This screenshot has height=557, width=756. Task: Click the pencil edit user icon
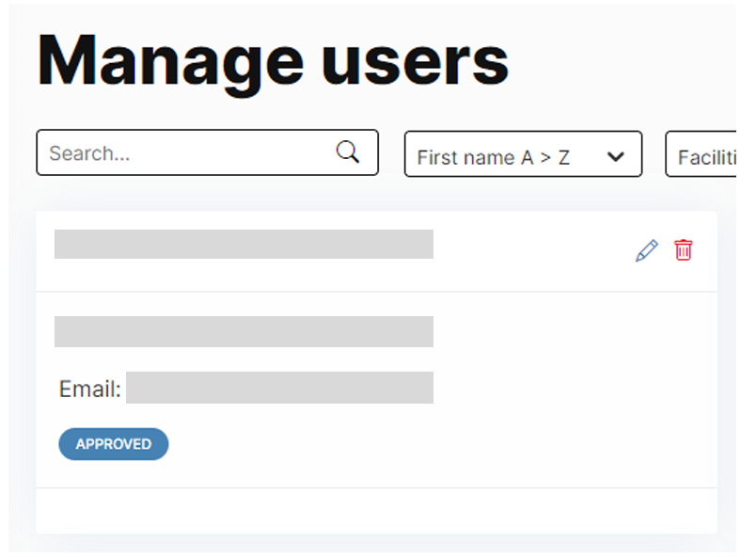pyautogui.click(x=647, y=251)
